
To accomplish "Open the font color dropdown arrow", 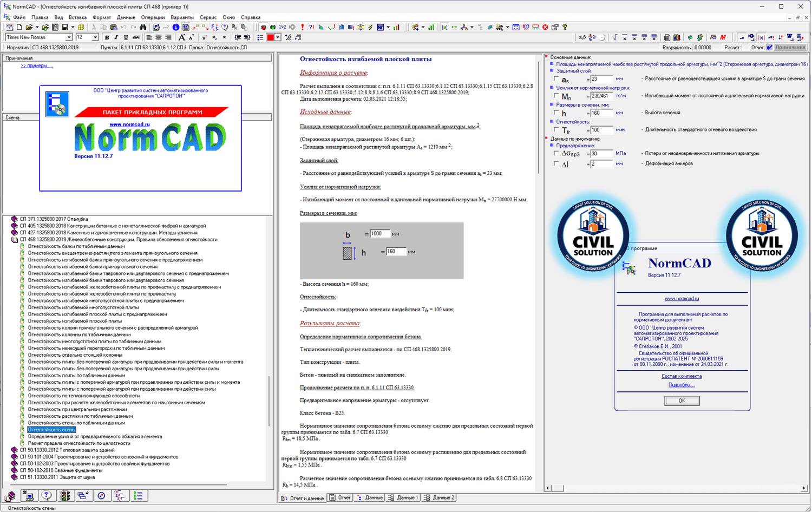I will point(278,37).
